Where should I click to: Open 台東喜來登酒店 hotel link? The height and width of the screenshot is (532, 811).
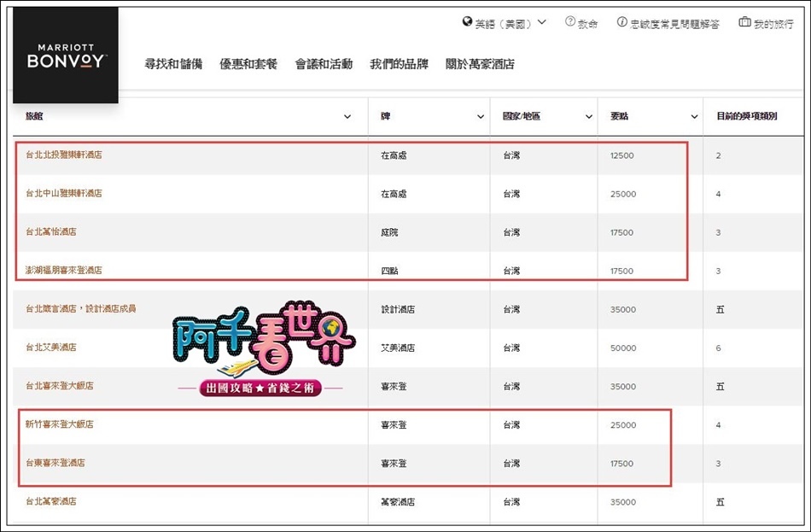point(55,463)
